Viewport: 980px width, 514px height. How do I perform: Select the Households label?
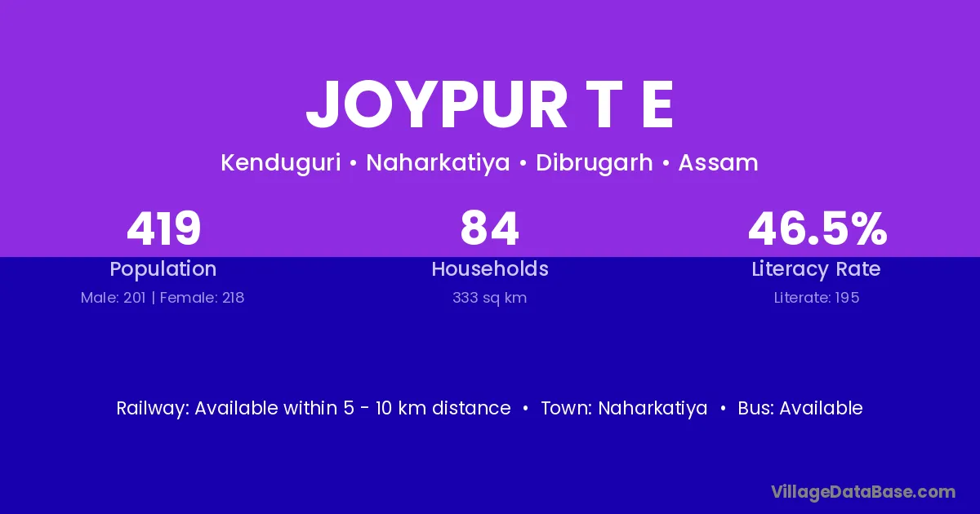click(489, 269)
